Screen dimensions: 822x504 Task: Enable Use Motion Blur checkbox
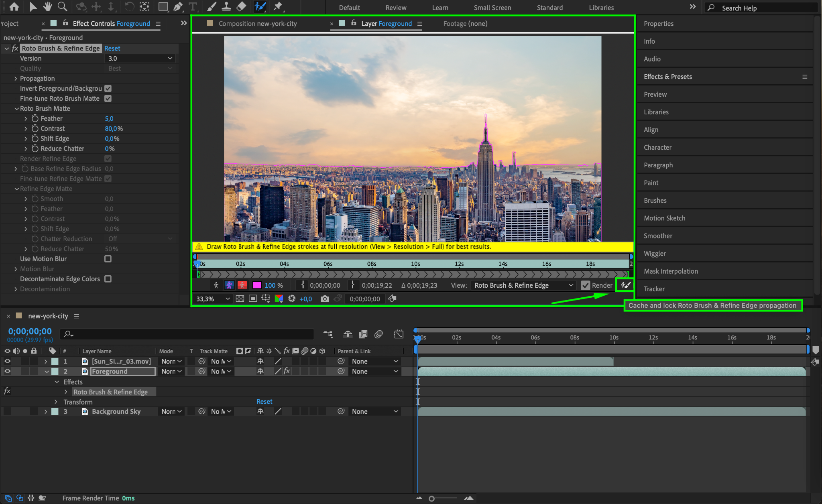coord(108,259)
